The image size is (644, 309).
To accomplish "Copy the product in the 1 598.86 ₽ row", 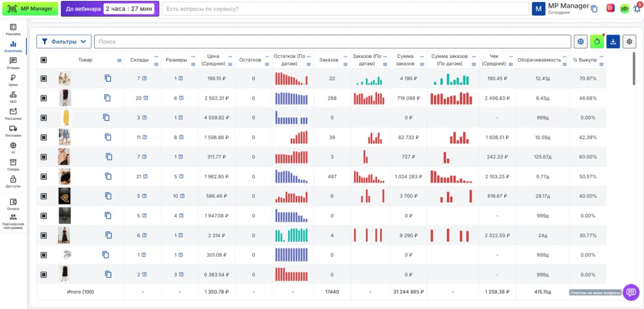I will [x=108, y=137].
